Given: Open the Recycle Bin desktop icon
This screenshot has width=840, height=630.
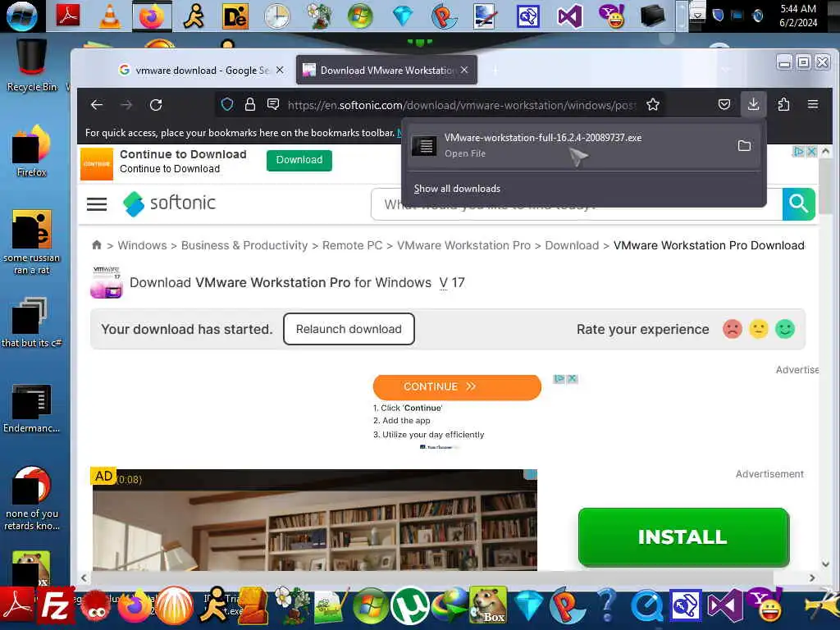Looking at the screenshot, I should coord(31,66).
